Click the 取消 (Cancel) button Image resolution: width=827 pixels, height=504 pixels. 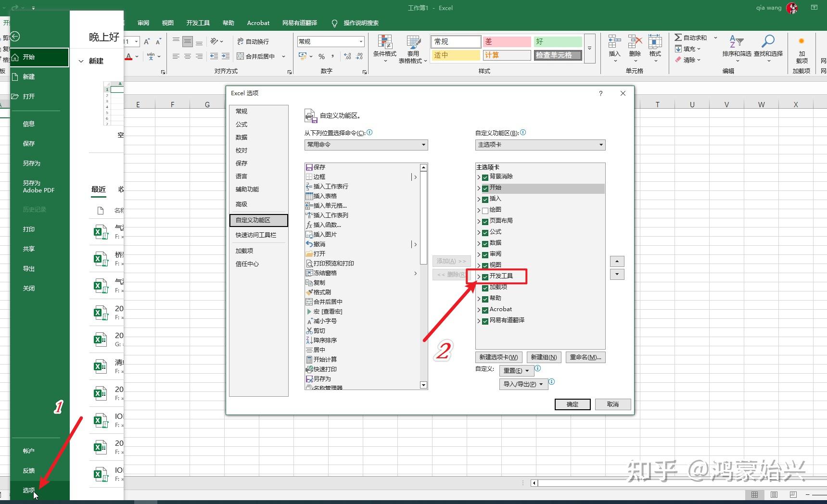click(613, 404)
